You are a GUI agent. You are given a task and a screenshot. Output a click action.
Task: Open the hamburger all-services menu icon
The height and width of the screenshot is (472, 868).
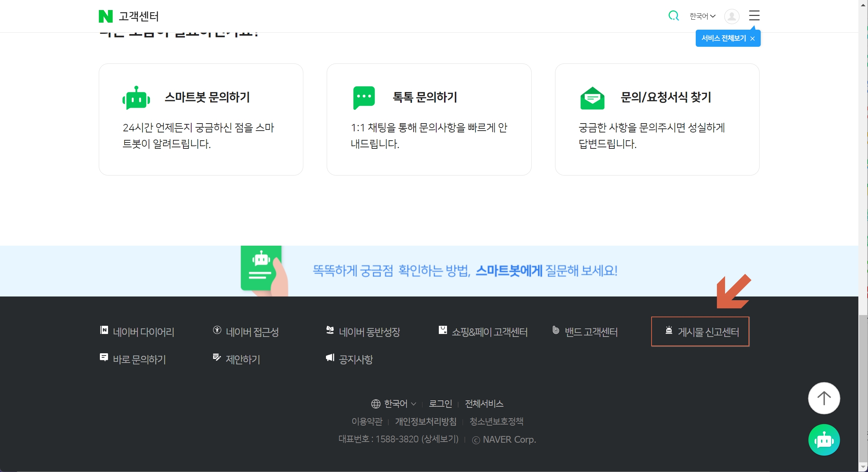tap(754, 16)
